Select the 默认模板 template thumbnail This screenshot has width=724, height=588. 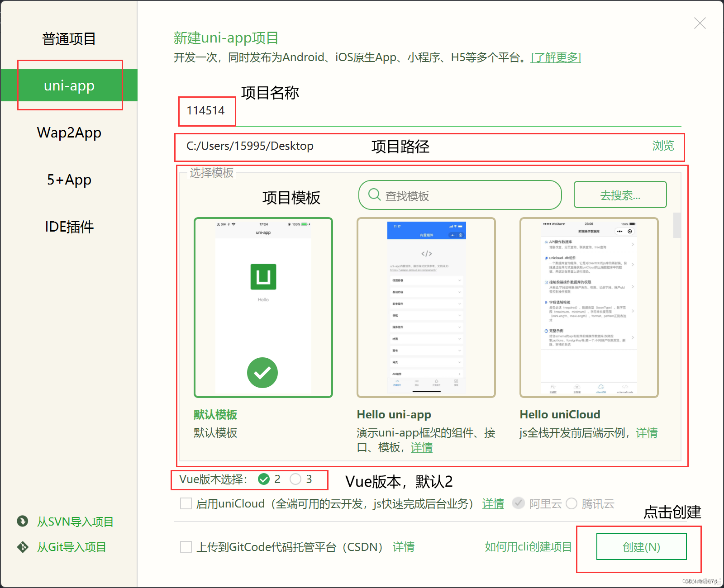click(x=263, y=308)
